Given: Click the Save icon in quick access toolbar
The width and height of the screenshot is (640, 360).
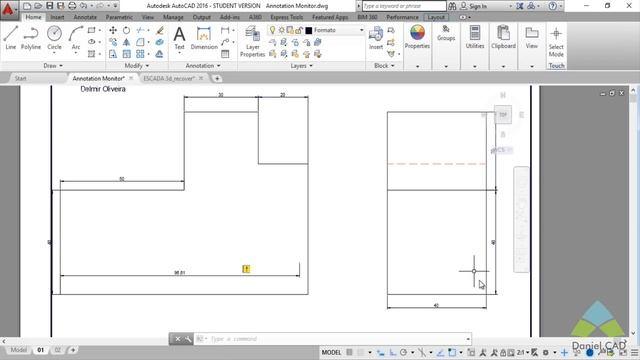Looking at the screenshot, I should [49, 6].
